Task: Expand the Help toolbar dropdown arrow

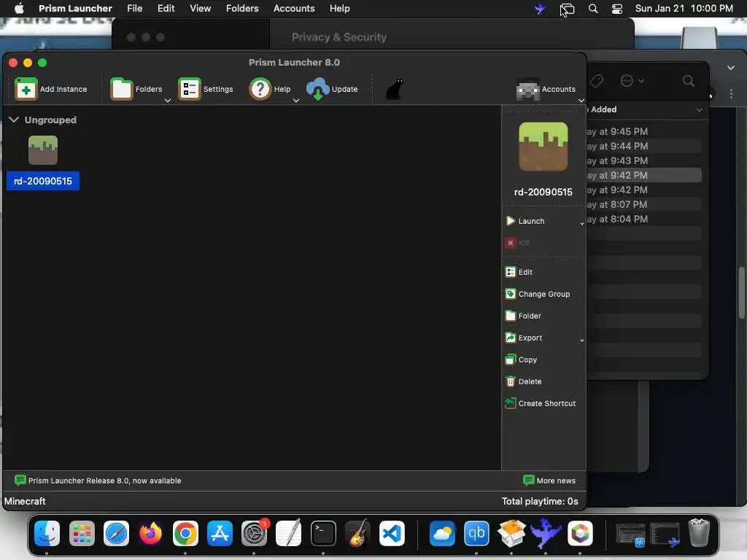Action: click(x=296, y=101)
